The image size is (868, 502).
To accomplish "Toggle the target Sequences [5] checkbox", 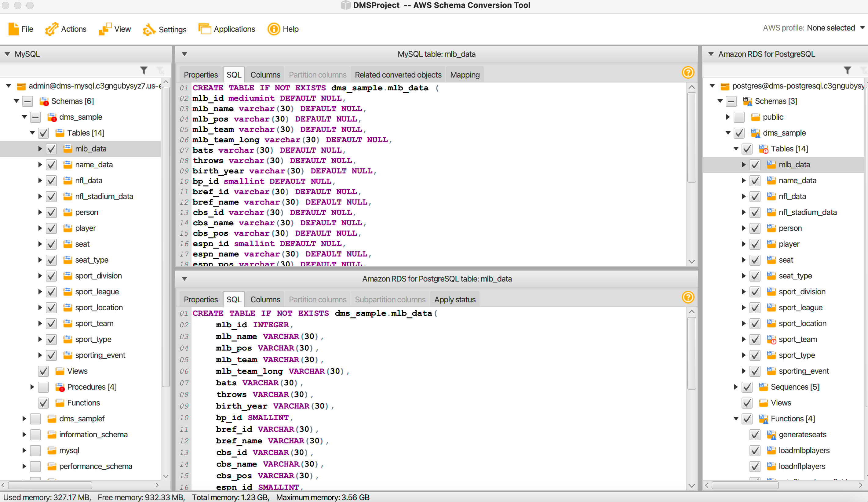I will point(747,387).
